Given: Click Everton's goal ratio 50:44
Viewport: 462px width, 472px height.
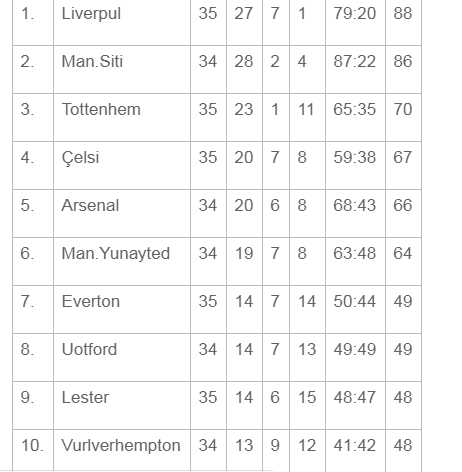Looking at the screenshot, I should (x=355, y=302).
